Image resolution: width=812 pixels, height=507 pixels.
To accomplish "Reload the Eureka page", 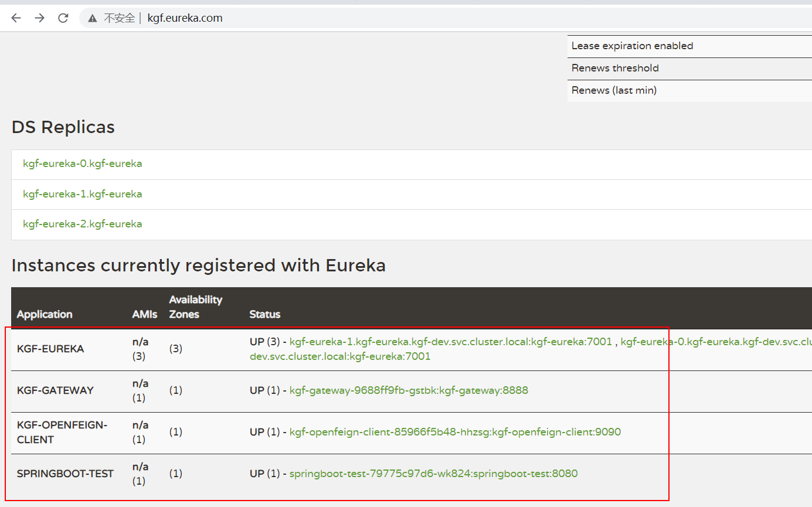I will [x=63, y=18].
